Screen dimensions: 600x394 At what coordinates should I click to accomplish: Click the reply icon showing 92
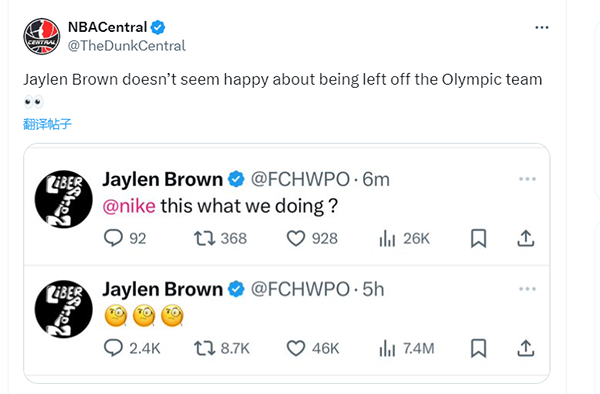(113, 238)
